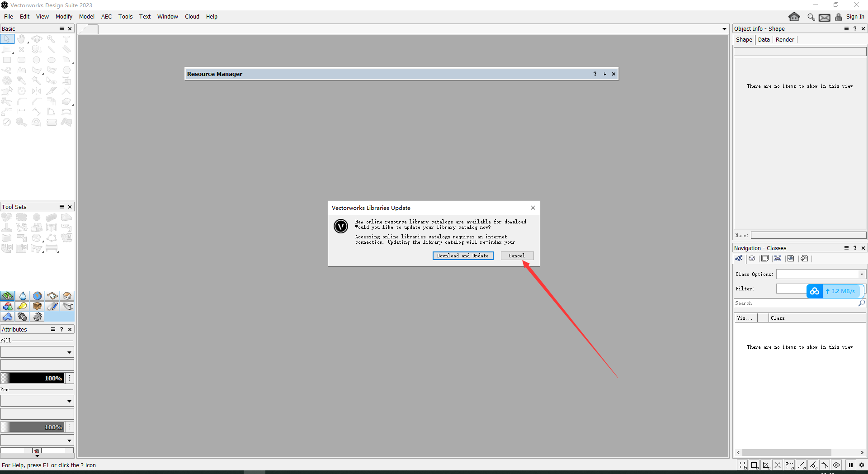Open the Saved Views tab in Navigation
The image size is (868, 474).
click(791, 259)
